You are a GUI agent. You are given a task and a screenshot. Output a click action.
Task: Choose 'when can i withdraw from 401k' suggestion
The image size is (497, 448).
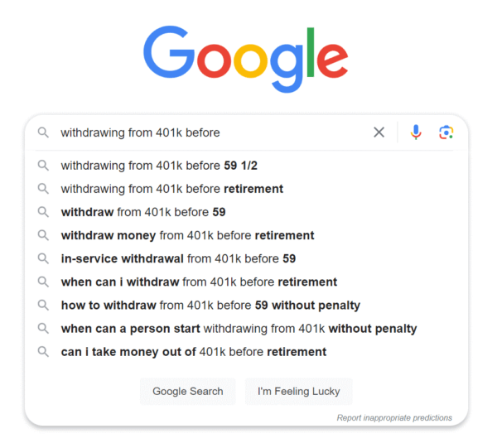coord(199,282)
